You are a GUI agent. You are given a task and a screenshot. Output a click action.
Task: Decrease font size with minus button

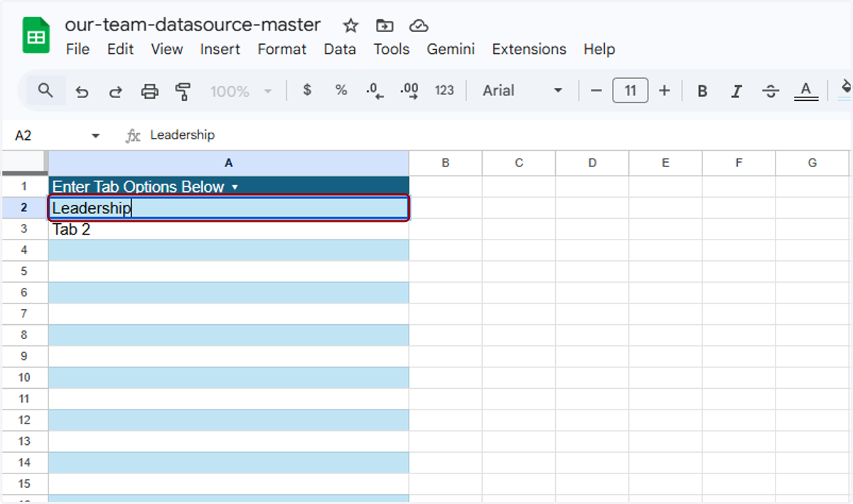coord(596,90)
